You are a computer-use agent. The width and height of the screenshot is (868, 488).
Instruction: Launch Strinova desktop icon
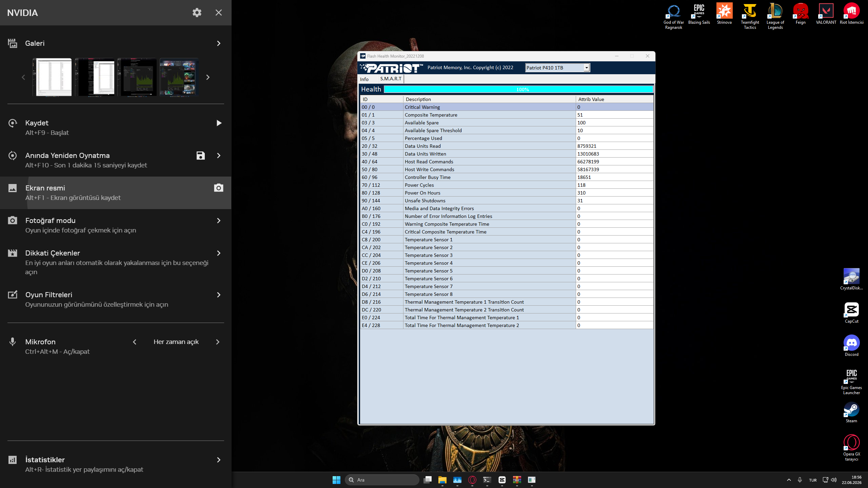point(724,14)
